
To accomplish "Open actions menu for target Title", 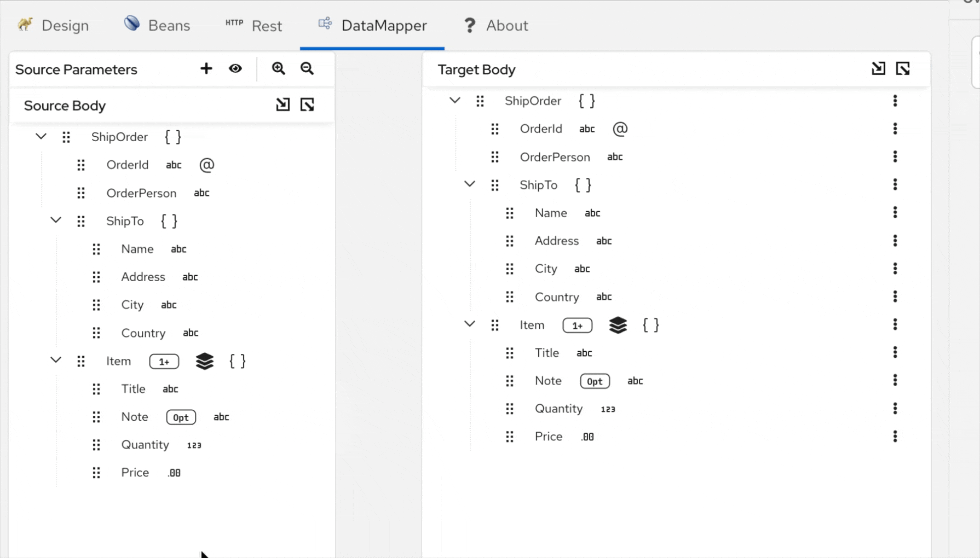I will 895,352.
